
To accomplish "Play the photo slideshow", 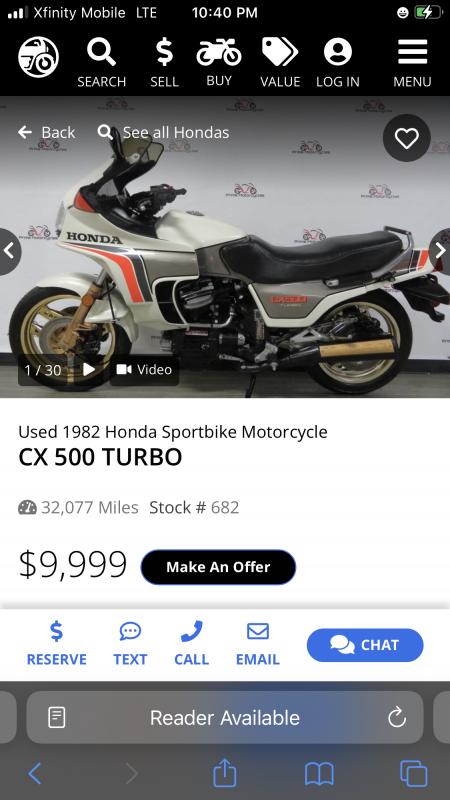I will [x=89, y=369].
